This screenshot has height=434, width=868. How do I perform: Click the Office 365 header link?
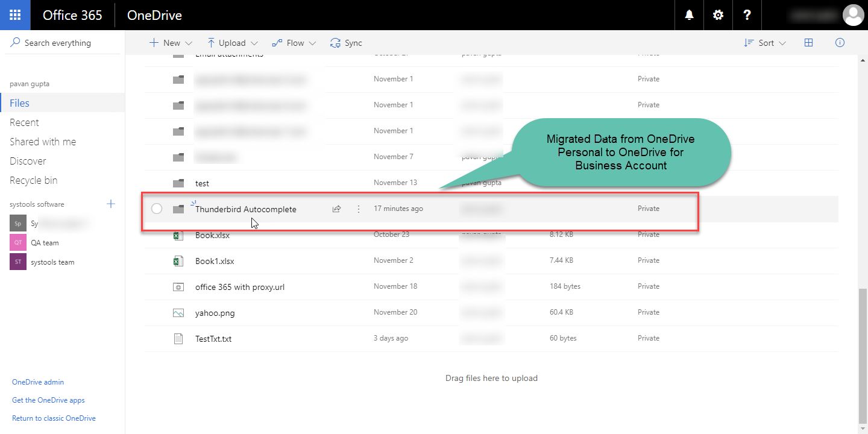click(x=72, y=15)
